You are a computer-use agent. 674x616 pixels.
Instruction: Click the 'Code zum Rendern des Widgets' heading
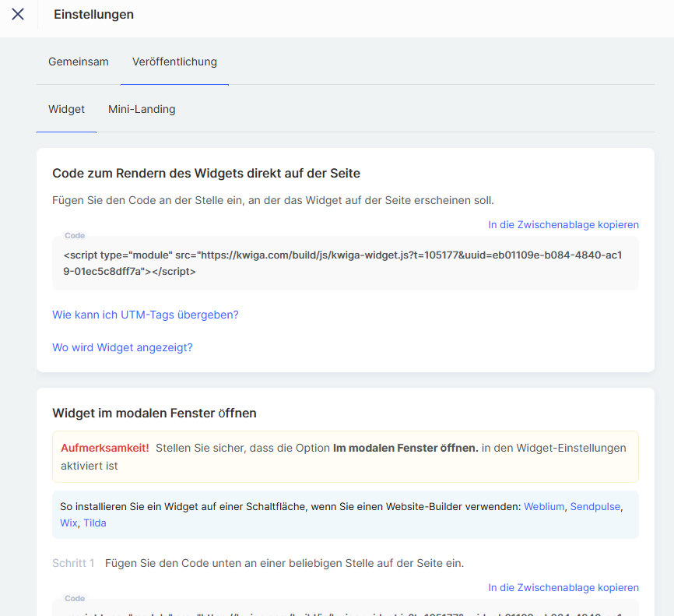206,173
